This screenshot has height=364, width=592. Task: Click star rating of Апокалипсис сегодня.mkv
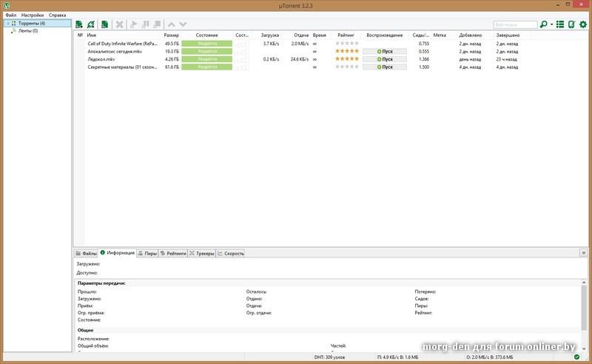pos(347,51)
